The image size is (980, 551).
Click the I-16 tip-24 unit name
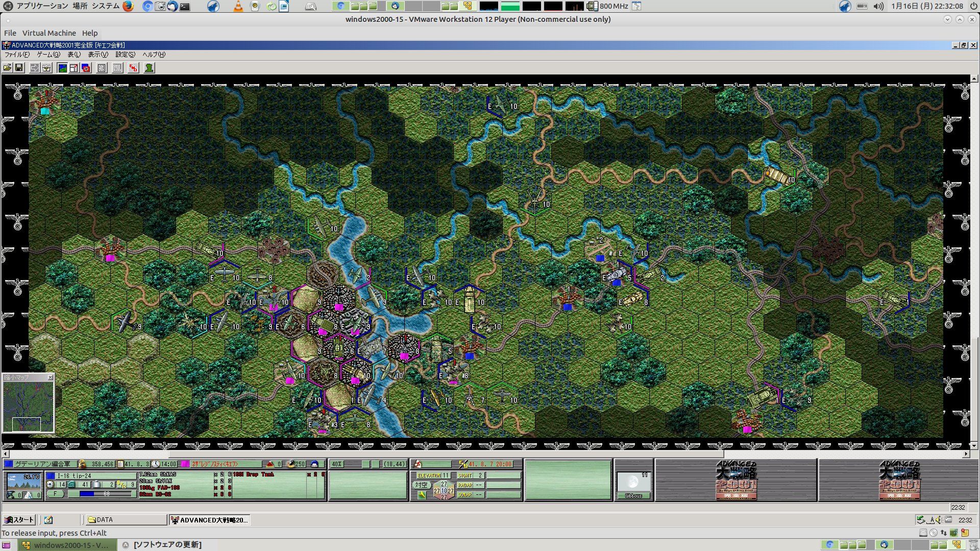75,475
